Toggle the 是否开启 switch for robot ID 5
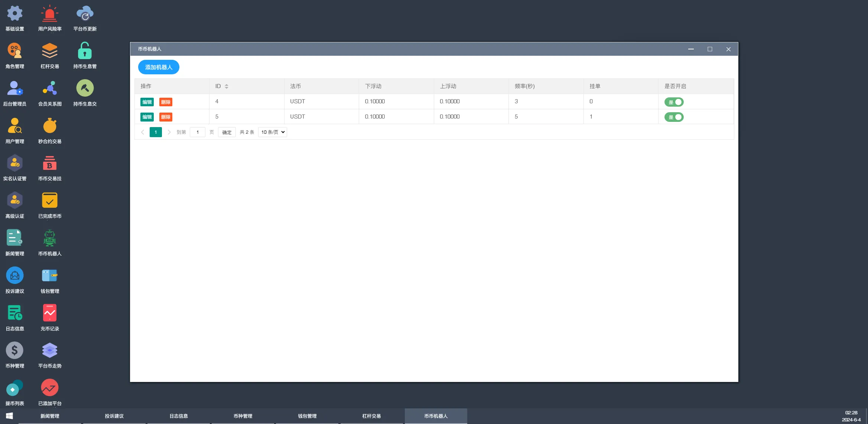The height and width of the screenshot is (424, 868). (x=674, y=117)
